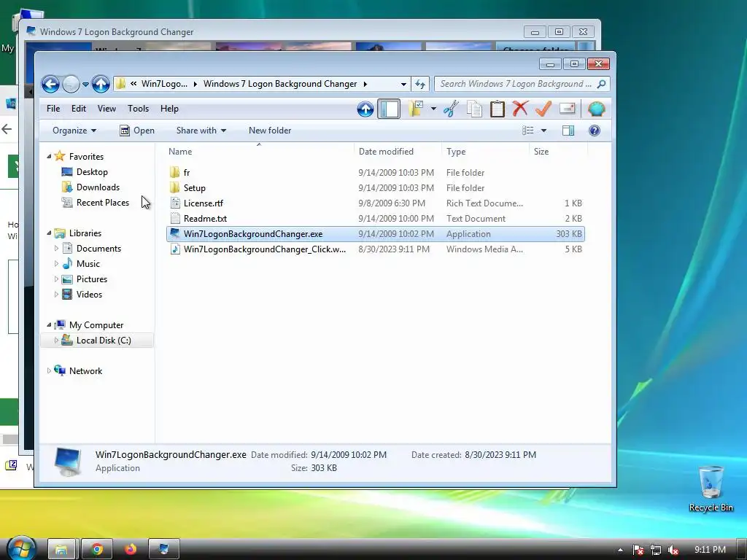
Task: Toggle the navigation pane toolbar button
Action: pyautogui.click(x=389, y=109)
